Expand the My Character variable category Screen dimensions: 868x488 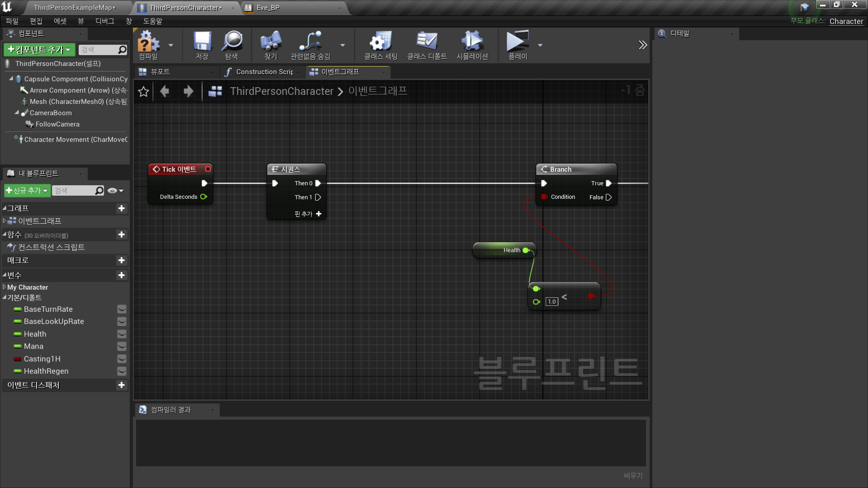pyautogui.click(x=4, y=287)
